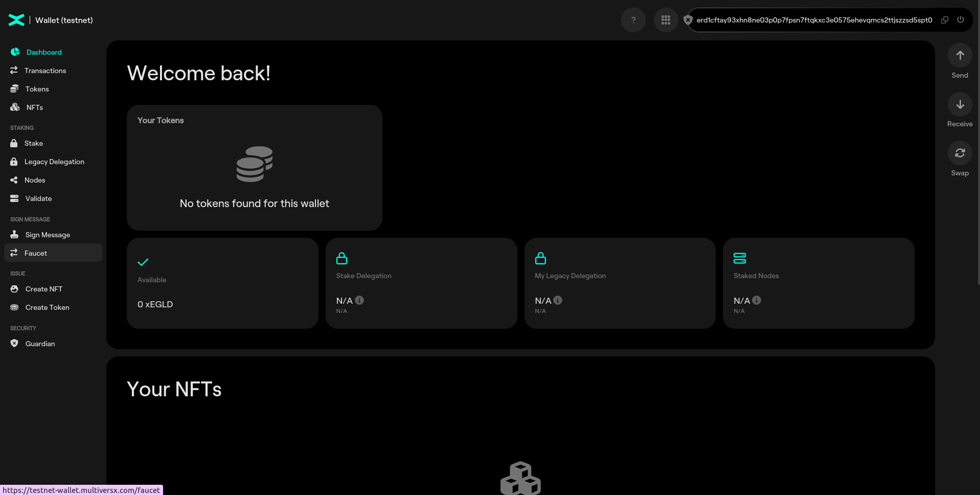The image size is (980, 495).
Task: Select Faucet in the sidebar
Action: pyautogui.click(x=36, y=253)
